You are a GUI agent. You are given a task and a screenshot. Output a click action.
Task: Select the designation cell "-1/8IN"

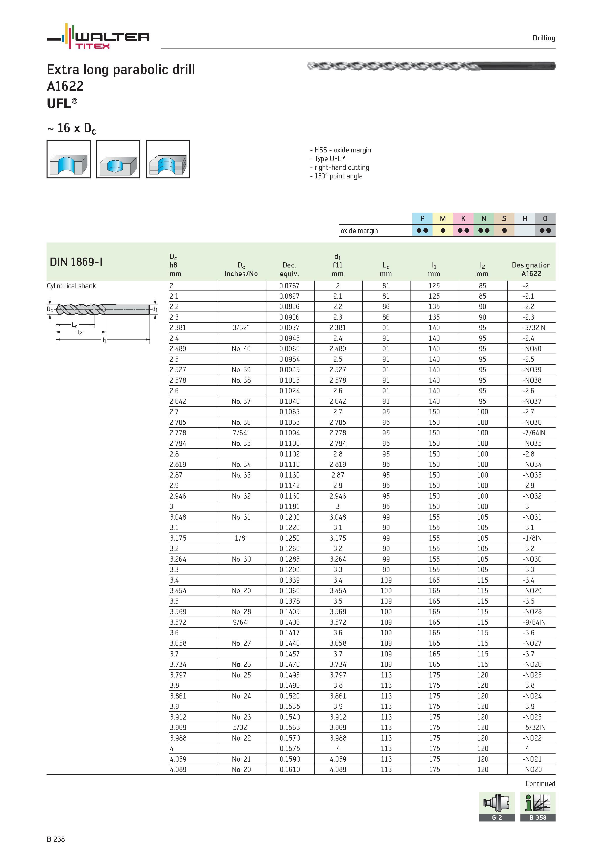tap(532, 538)
